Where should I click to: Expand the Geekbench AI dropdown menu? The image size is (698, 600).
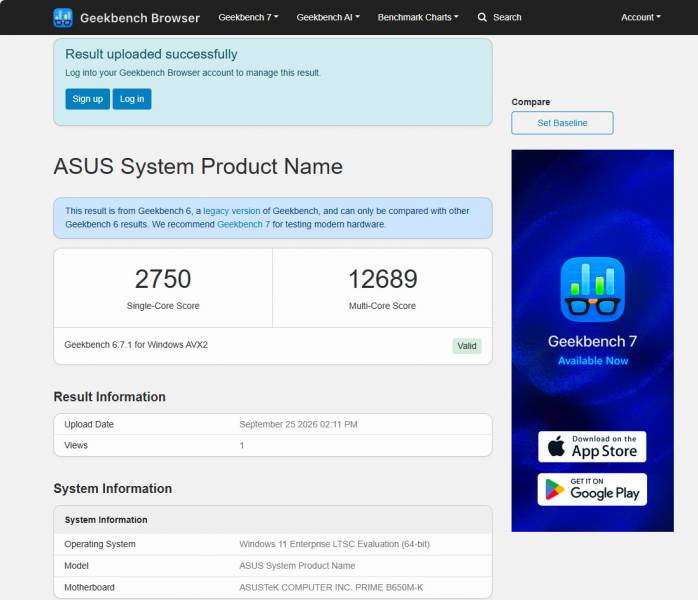328,17
